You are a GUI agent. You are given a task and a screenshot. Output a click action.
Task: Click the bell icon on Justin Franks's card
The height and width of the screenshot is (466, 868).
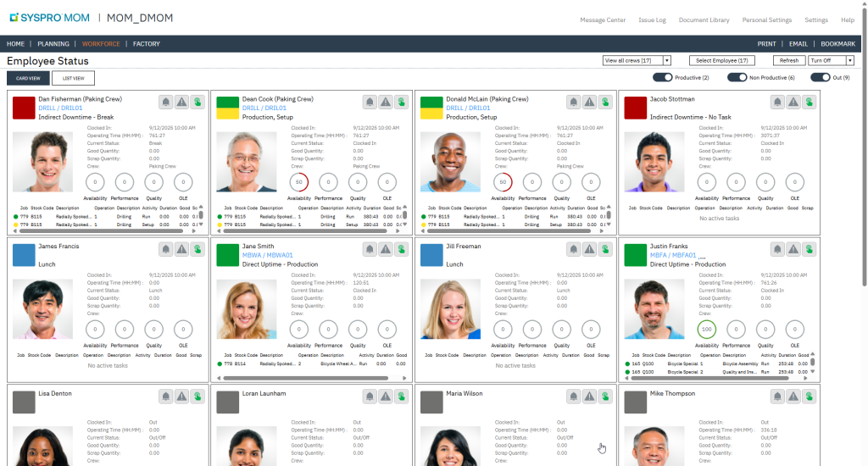pos(777,249)
